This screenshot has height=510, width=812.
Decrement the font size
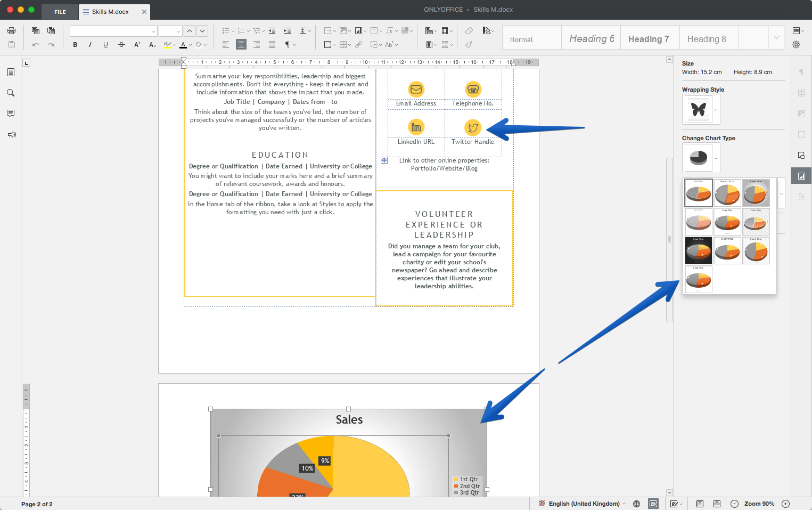(x=202, y=31)
